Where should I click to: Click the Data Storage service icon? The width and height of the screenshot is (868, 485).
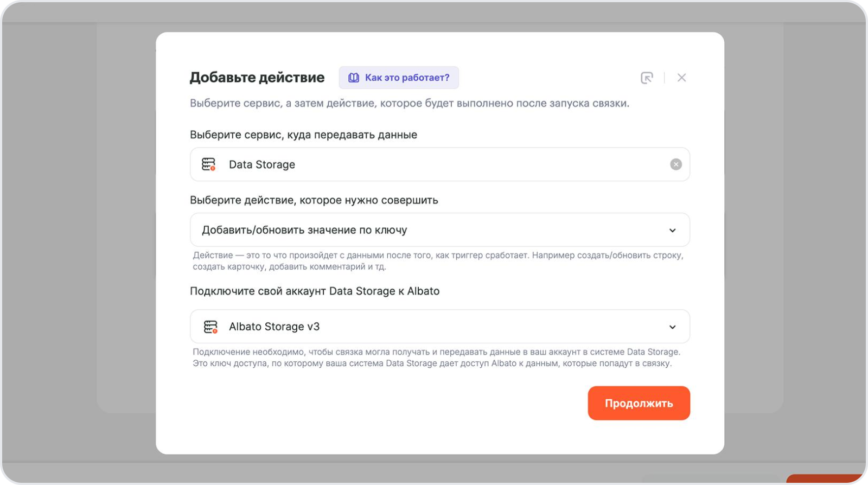tap(209, 164)
